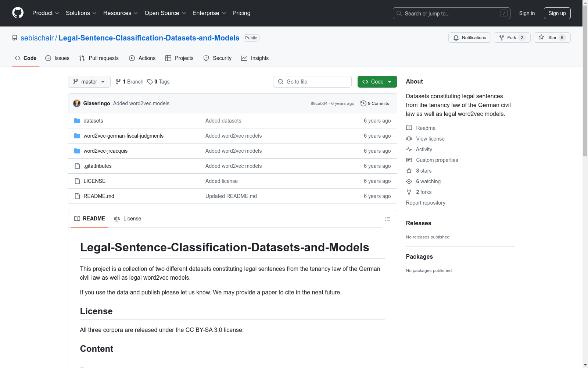Click the Notifications bell icon

pos(456,38)
